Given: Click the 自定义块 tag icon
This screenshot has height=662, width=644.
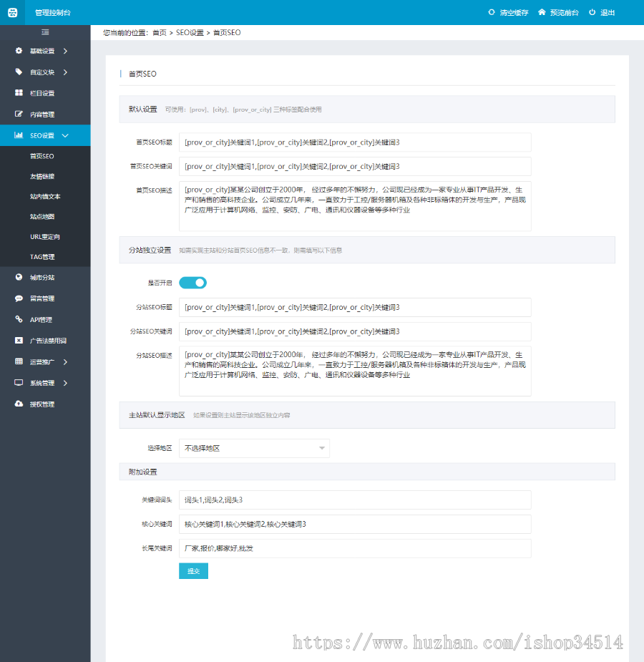Looking at the screenshot, I should (x=19, y=72).
